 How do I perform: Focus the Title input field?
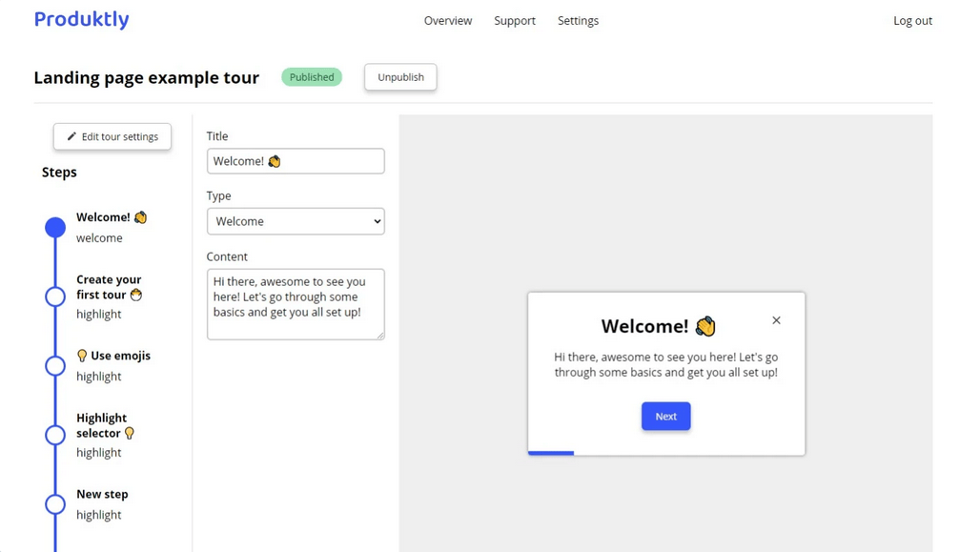pyautogui.click(x=296, y=161)
